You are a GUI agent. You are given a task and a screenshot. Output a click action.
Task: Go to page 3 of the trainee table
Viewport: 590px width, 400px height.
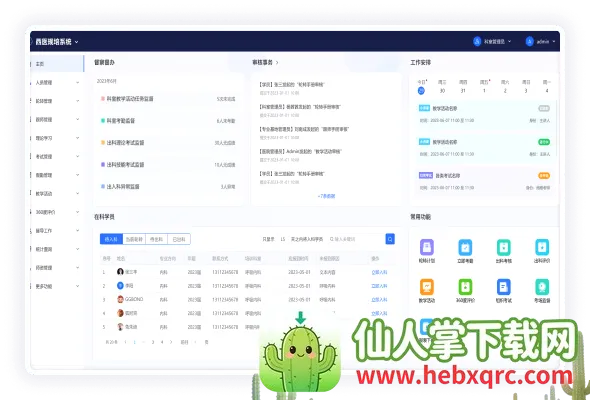[153, 342]
